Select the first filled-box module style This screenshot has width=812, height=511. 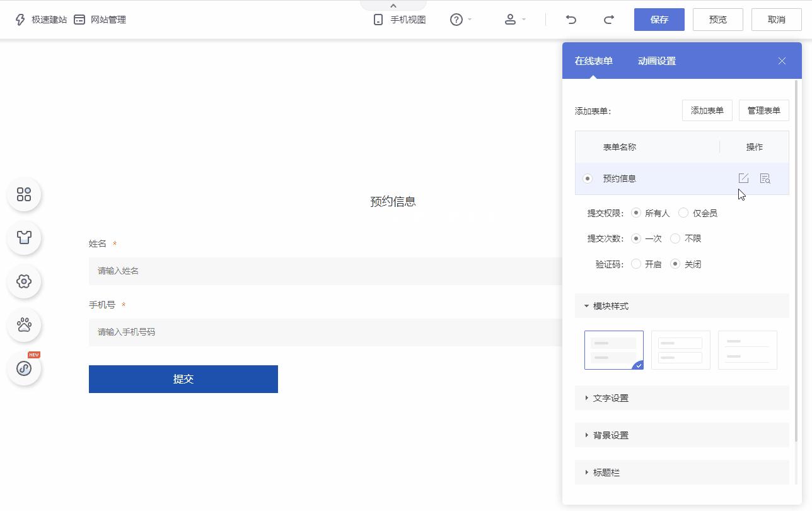tap(614, 350)
